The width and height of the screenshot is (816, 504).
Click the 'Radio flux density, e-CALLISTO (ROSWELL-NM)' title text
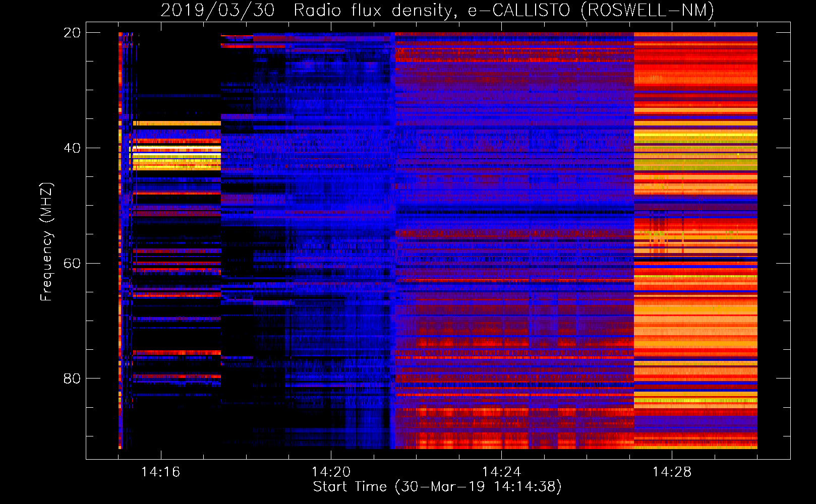(x=504, y=11)
